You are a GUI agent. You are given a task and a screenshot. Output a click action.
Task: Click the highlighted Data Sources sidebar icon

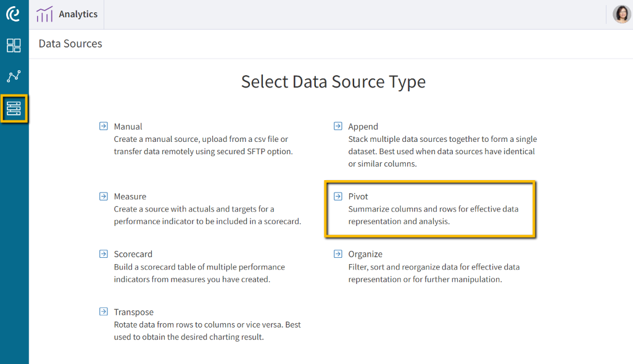[x=14, y=108]
